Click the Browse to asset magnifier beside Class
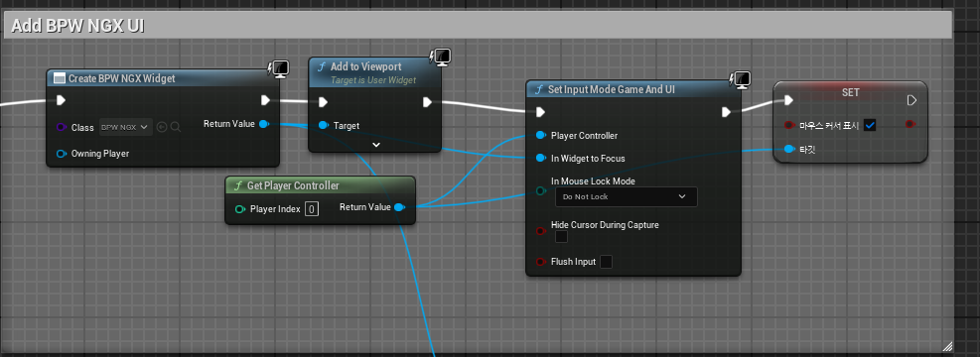The height and width of the screenshot is (357, 980). click(x=176, y=127)
